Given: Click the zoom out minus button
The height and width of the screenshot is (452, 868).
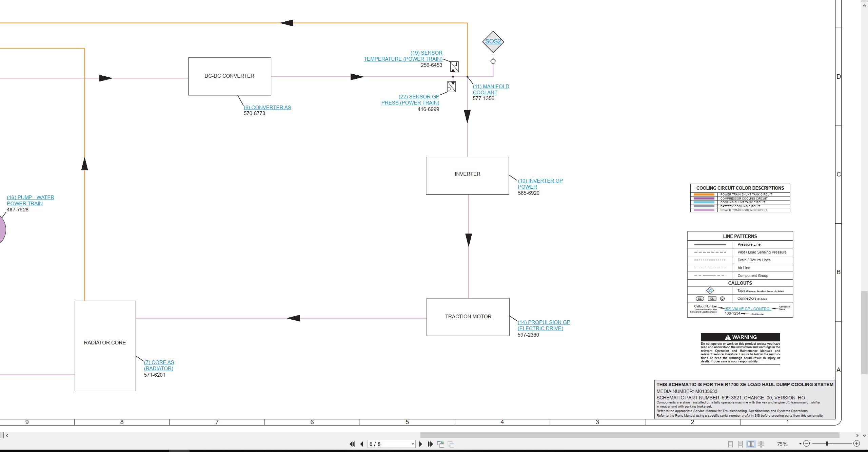Looking at the screenshot, I should tap(807, 444).
